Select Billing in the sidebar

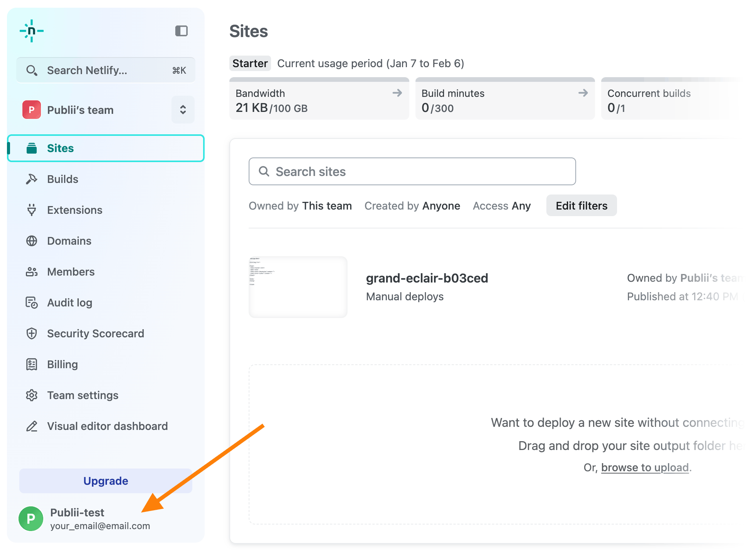(x=62, y=364)
